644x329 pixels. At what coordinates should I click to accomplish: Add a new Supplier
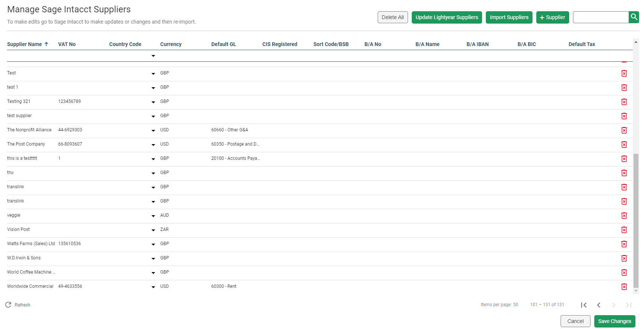(552, 17)
